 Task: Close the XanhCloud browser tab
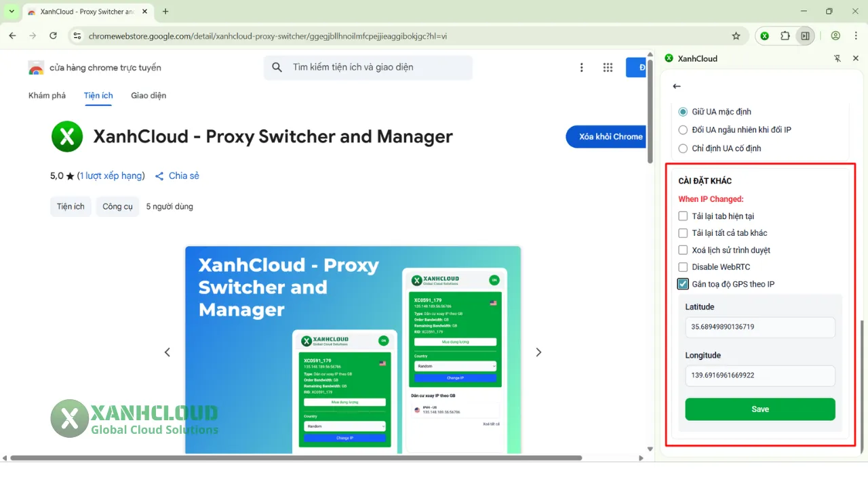pos(144,12)
